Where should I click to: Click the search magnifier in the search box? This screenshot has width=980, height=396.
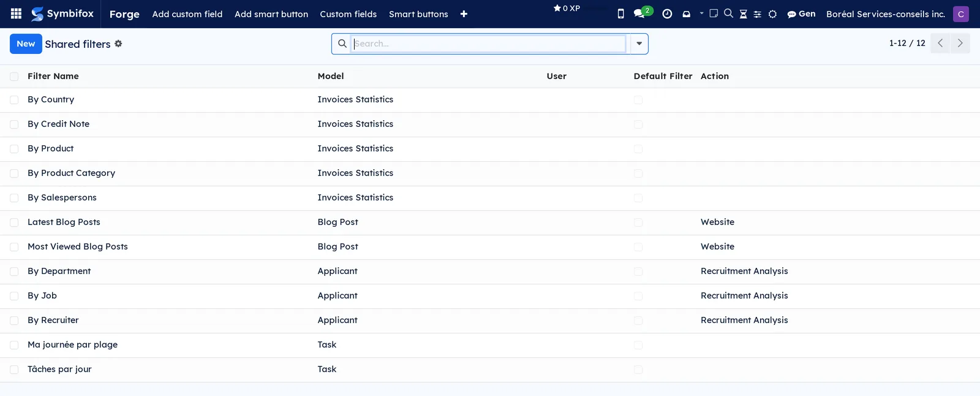[342, 44]
